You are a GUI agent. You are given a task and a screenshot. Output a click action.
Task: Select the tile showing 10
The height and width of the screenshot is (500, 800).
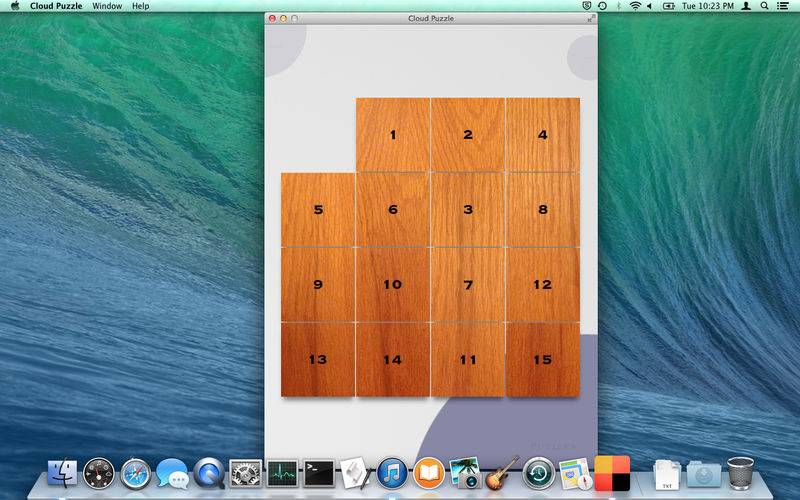click(393, 285)
